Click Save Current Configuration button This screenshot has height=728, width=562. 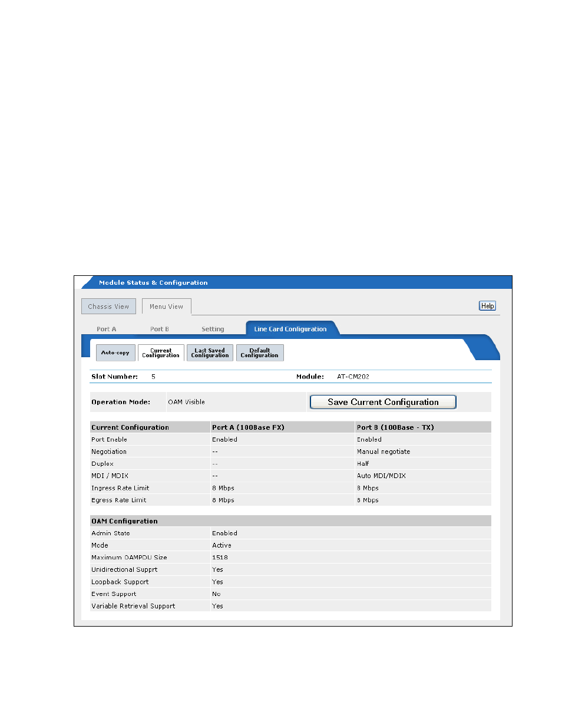click(x=383, y=402)
